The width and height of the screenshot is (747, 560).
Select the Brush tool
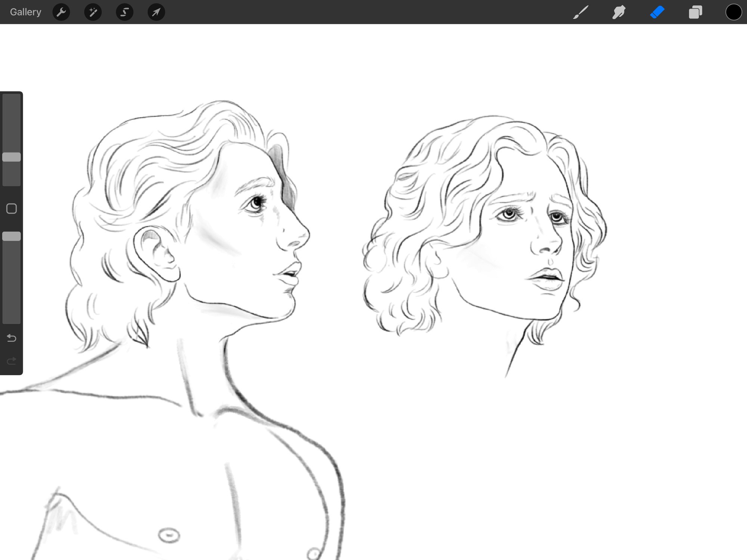tap(581, 12)
